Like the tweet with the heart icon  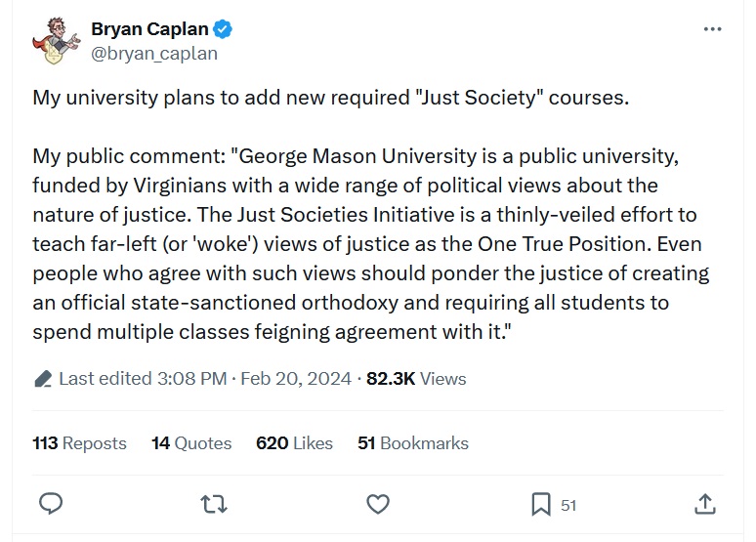[377, 504]
